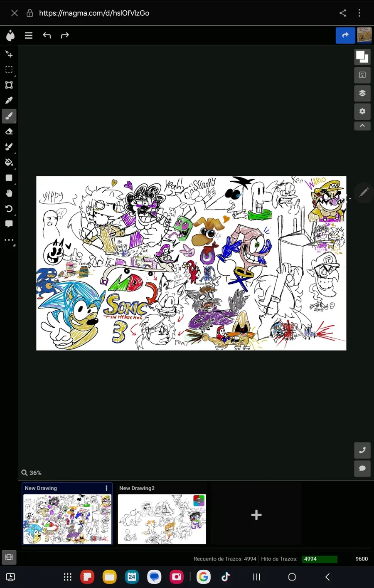The height and width of the screenshot is (588, 374).
Task: Redo the last undone stroke
Action: (65, 36)
